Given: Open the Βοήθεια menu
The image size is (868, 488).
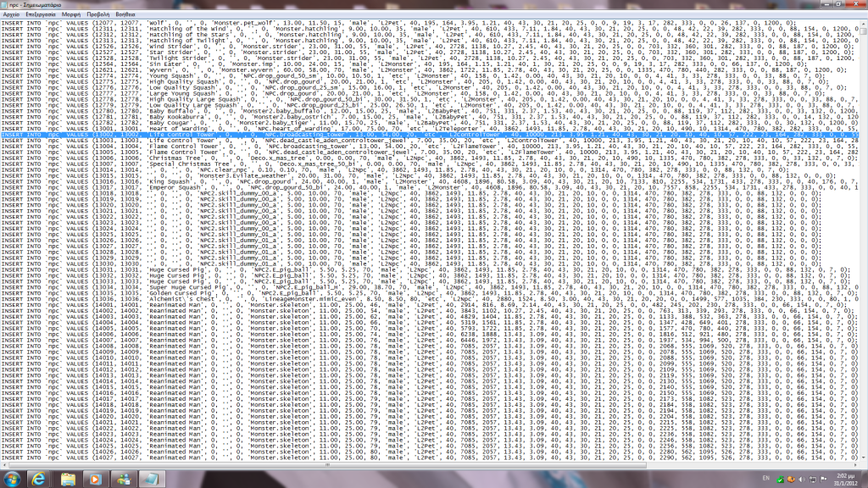Looking at the screenshot, I should point(125,15).
